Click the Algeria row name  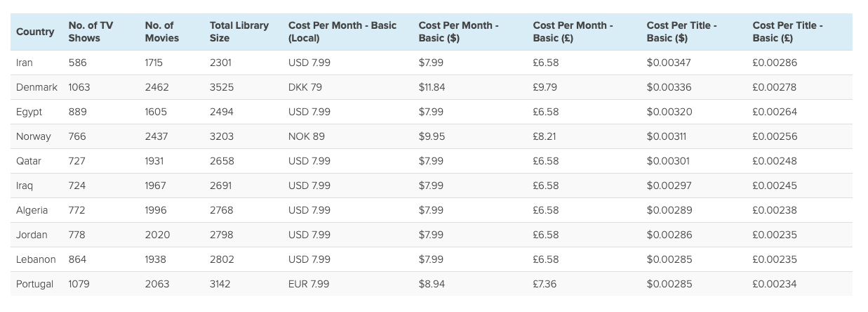[32, 210]
